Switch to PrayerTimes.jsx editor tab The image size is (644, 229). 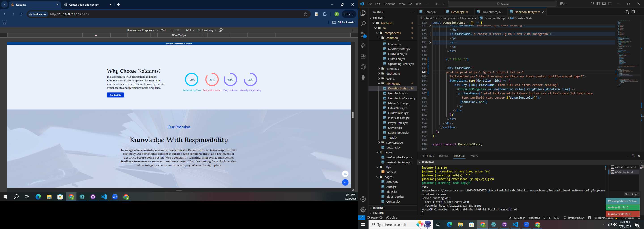(491, 12)
